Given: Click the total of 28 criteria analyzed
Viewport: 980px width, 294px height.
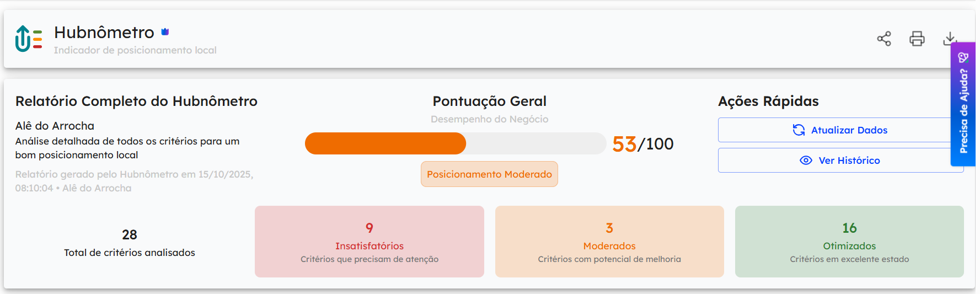Looking at the screenshot, I should point(129,243).
